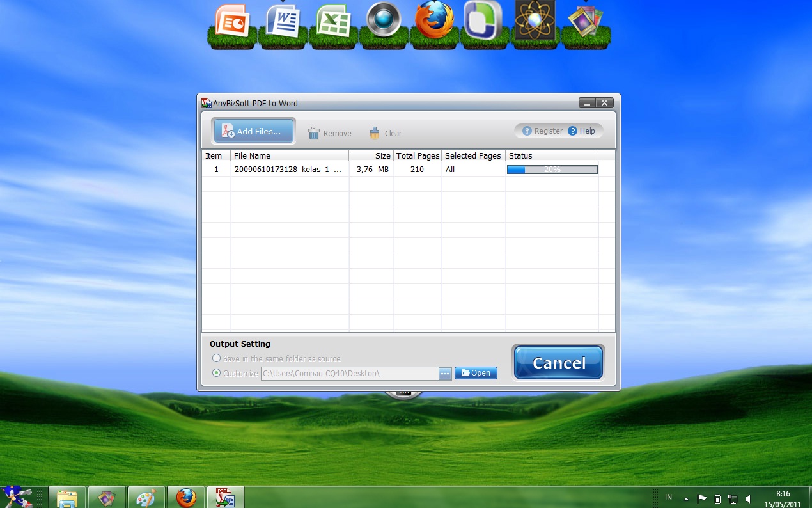Click the browse ellipsis button

click(x=445, y=374)
